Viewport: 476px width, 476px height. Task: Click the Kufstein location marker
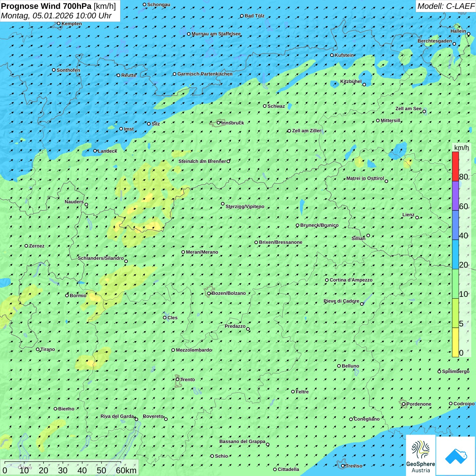tap(332, 55)
